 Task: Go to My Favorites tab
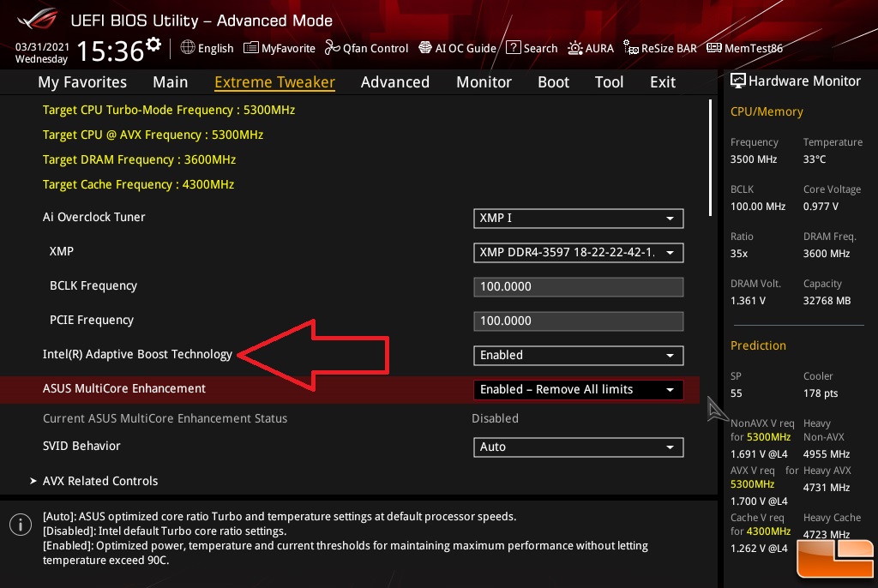(82, 82)
